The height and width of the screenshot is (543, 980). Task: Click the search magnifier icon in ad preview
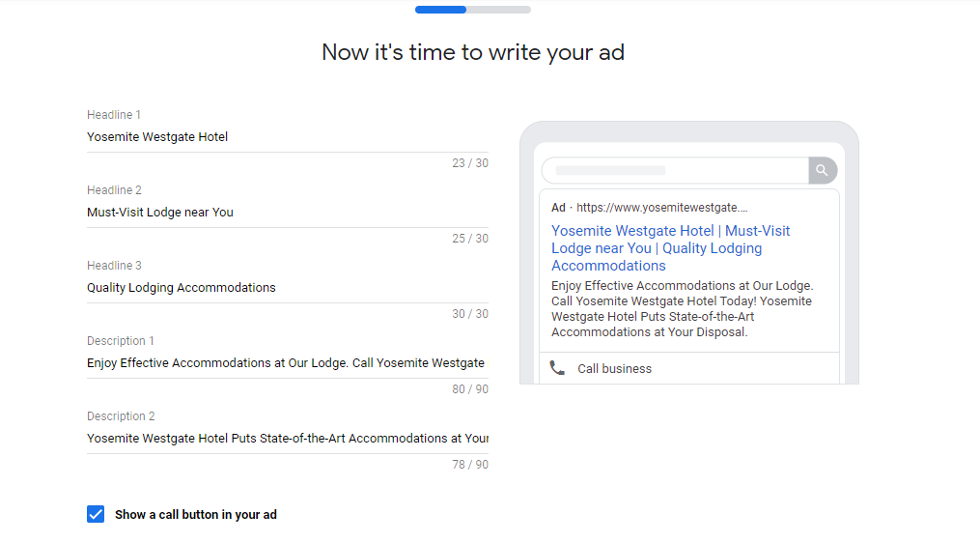823,170
